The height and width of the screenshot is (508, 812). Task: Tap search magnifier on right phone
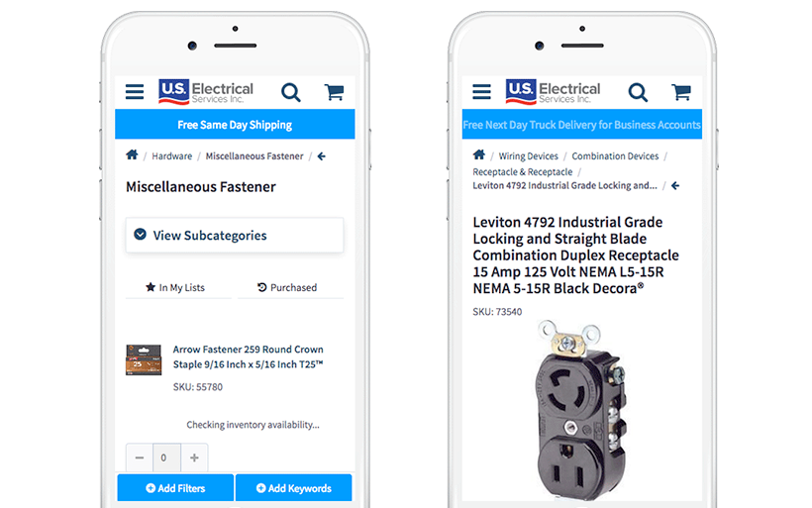pyautogui.click(x=638, y=93)
